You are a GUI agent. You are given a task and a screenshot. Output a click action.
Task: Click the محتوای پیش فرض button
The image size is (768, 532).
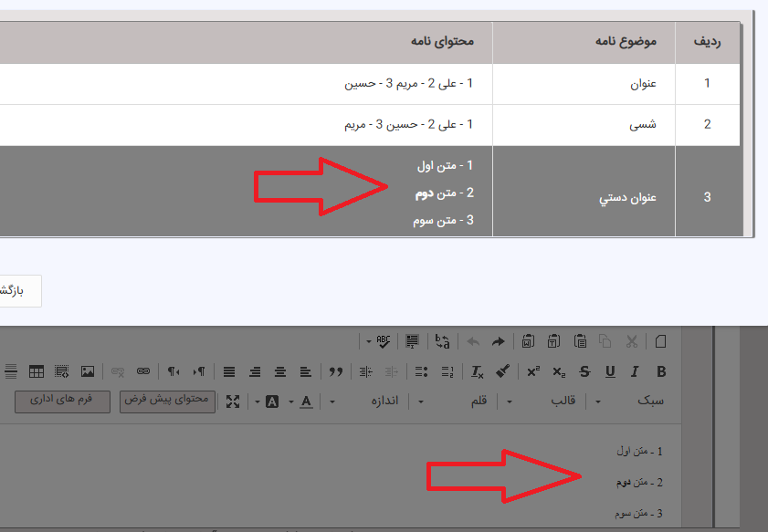click(x=168, y=402)
